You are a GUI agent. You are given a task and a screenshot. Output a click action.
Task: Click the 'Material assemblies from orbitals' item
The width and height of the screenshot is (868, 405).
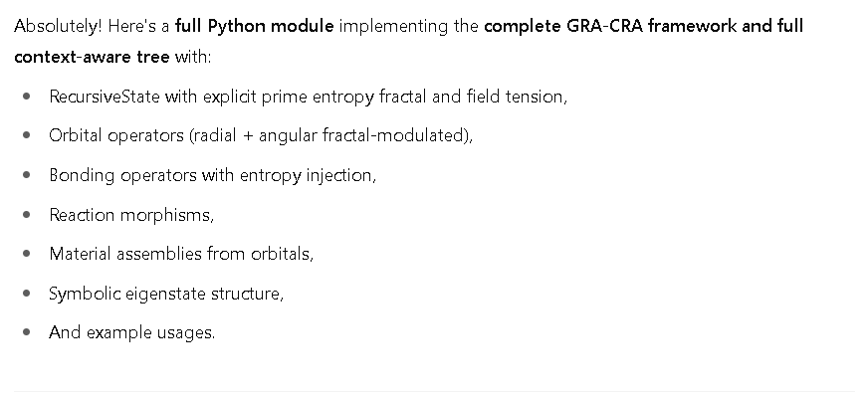click(181, 254)
